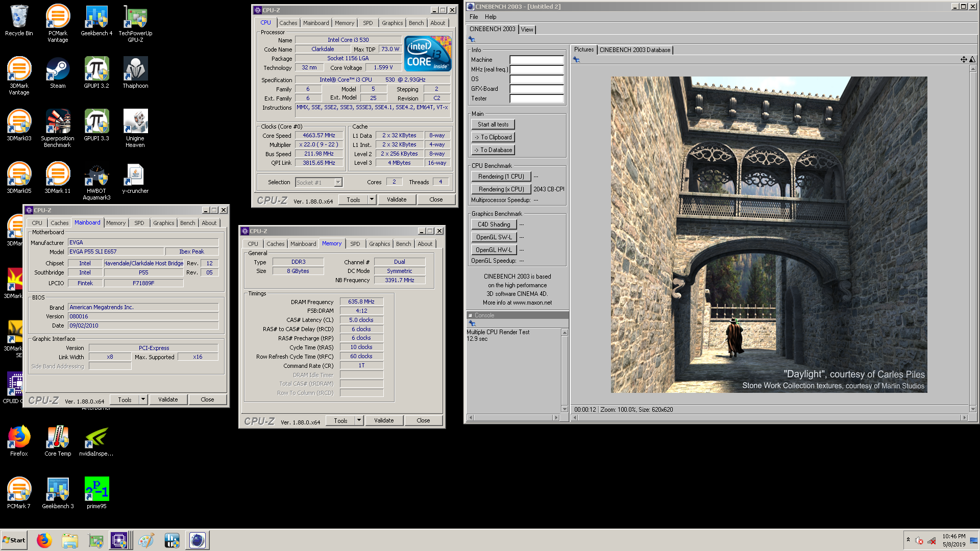The height and width of the screenshot is (551, 980).
Task: Start the OpenGL SW-L test
Action: (494, 237)
